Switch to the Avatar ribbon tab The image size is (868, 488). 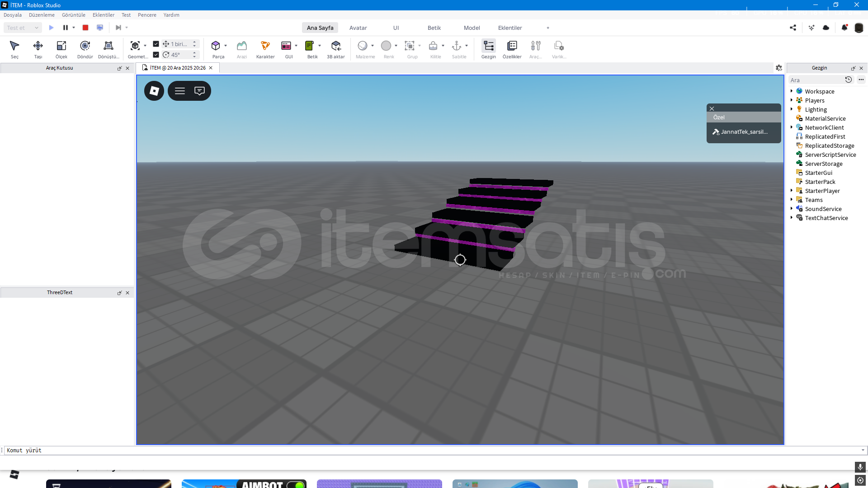click(x=358, y=28)
